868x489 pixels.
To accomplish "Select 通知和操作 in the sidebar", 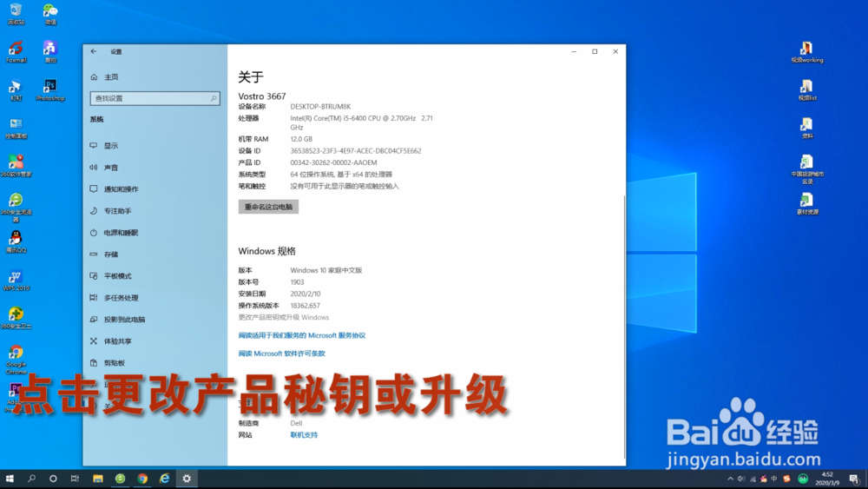I will click(x=115, y=188).
